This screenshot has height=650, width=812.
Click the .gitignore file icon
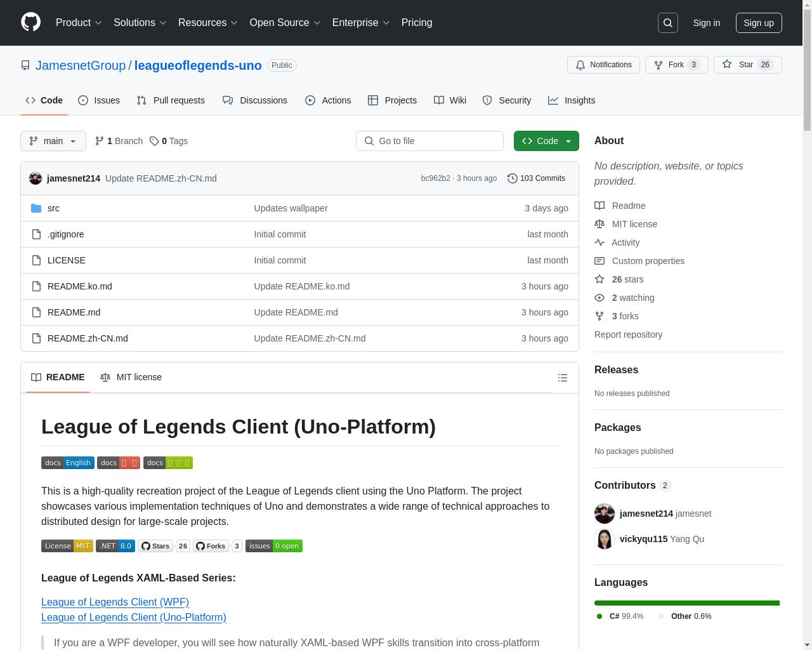(x=36, y=234)
